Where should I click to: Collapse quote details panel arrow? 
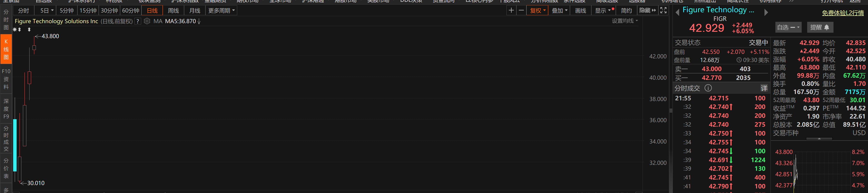tap(819, 139)
